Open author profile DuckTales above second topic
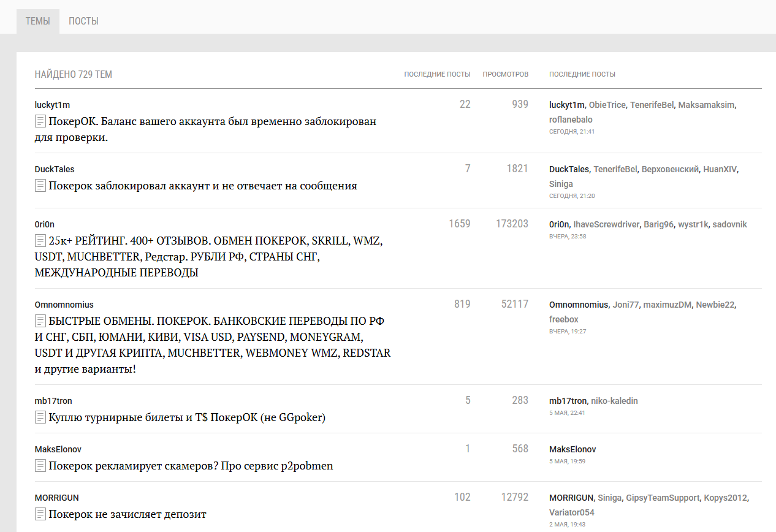 [55, 169]
